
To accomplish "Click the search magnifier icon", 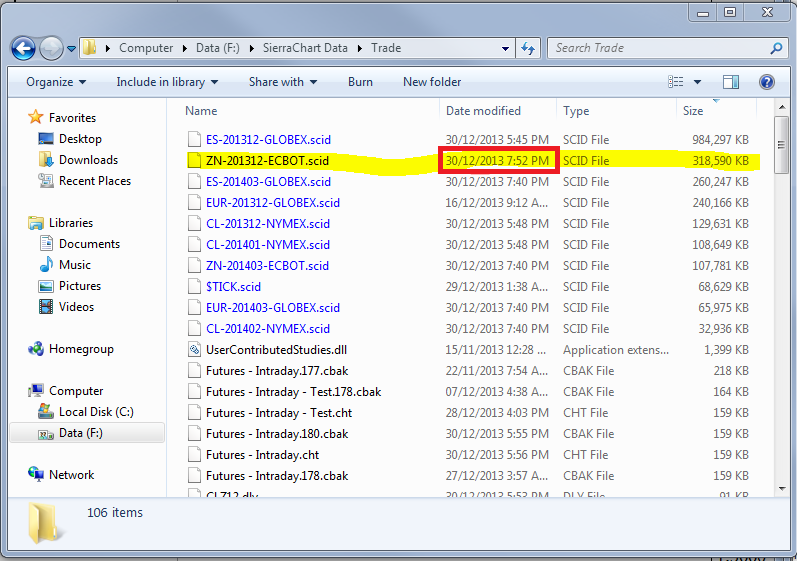I will pos(776,48).
